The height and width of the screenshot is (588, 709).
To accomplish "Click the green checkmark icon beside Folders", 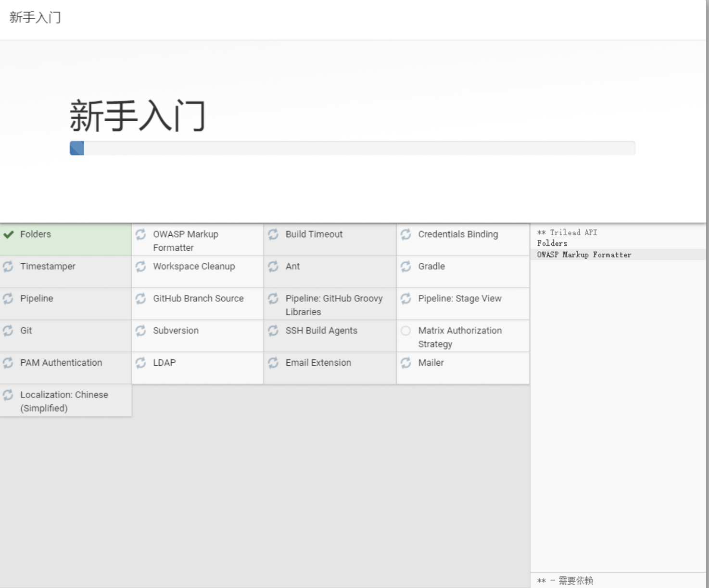I will (x=8, y=234).
